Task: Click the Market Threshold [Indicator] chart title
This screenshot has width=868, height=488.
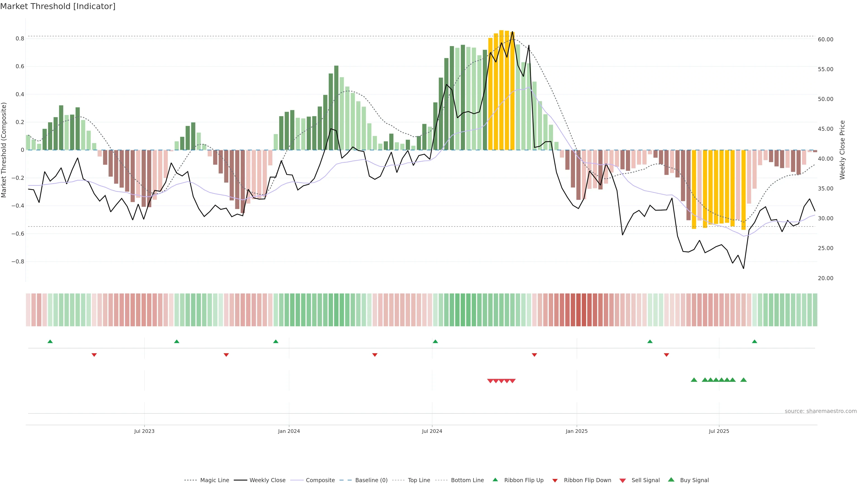Action: (x=58, y=6)
